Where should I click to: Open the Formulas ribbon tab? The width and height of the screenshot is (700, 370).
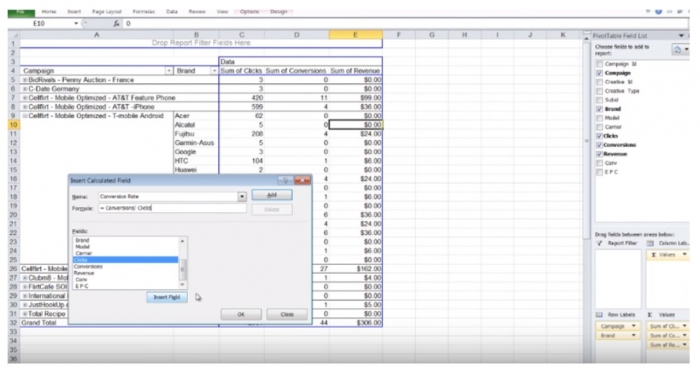click(143, 12)
